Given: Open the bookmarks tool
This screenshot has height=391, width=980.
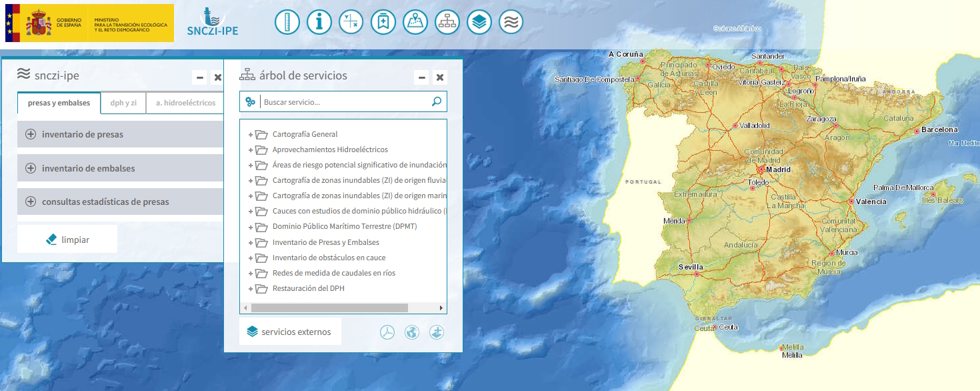Looking at the screenshot, I should point(383,21).
